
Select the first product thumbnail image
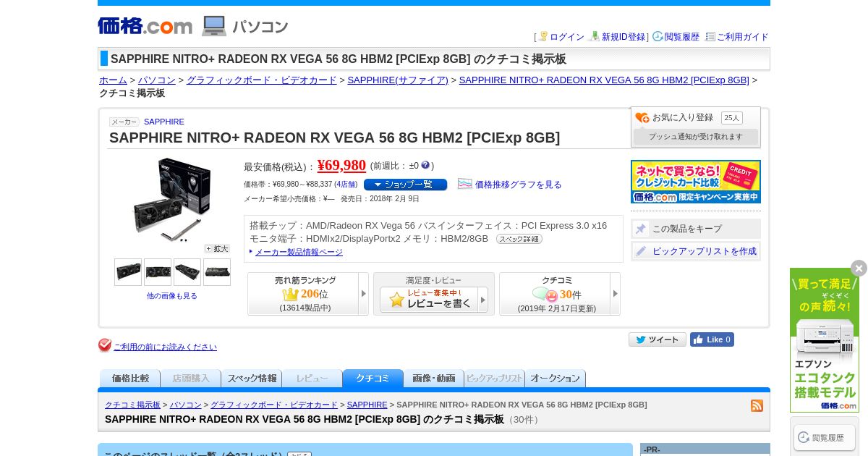[x=128, y=272]
